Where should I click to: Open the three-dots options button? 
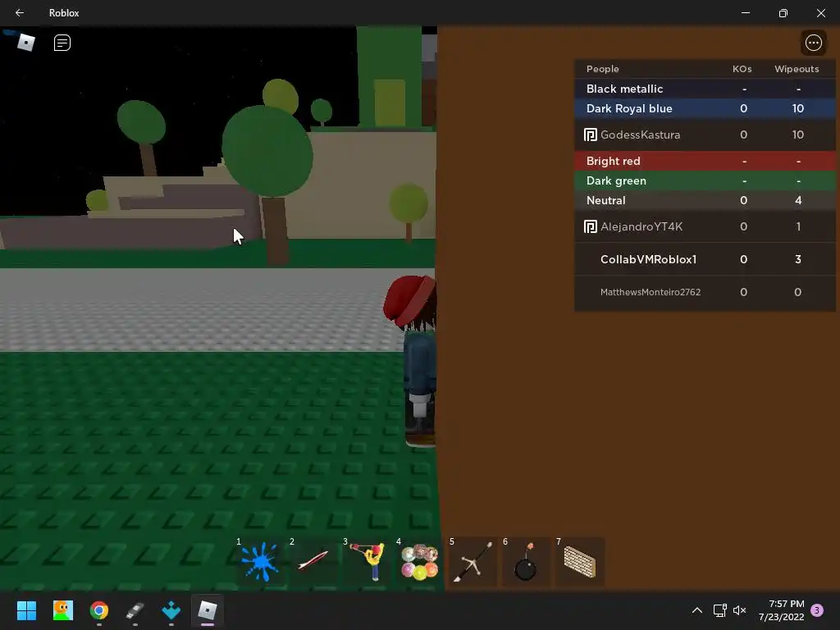[x=813, y=43]
